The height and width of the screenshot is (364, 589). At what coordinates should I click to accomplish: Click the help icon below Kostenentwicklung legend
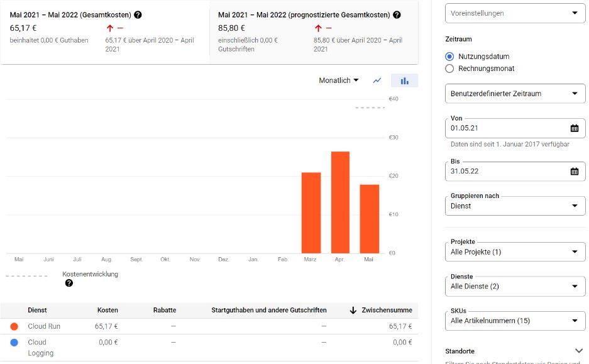pyautogui.click(x=69, y=283)
